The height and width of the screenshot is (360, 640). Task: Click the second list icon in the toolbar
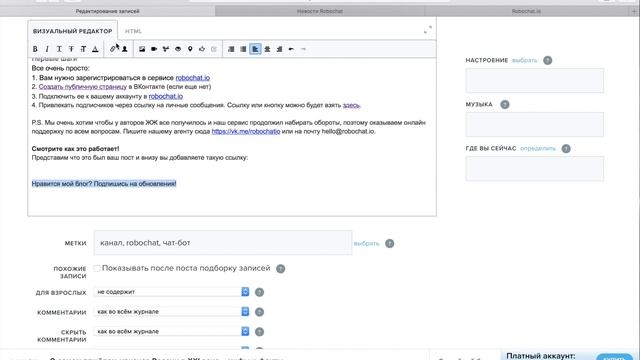[x=243, y=49]
